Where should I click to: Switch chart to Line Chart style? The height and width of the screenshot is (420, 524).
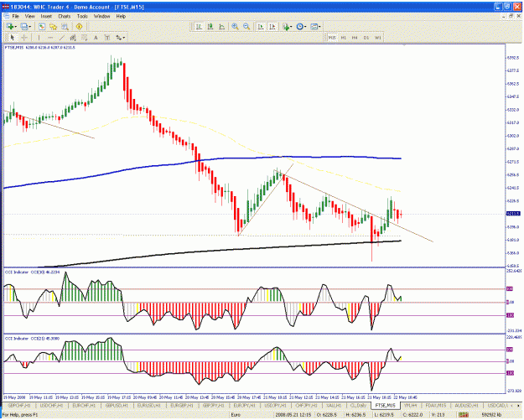[221, 26]
